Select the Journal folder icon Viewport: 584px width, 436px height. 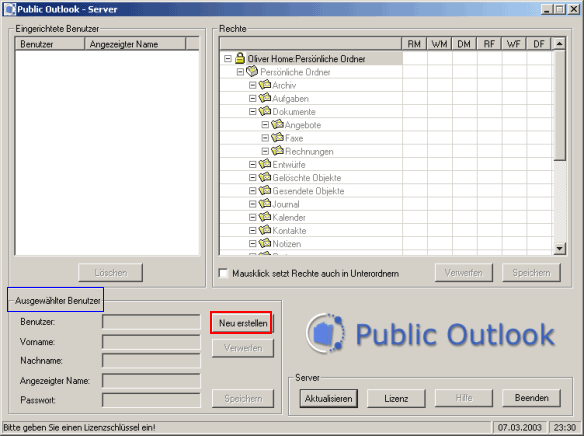[x=265, y=203]
